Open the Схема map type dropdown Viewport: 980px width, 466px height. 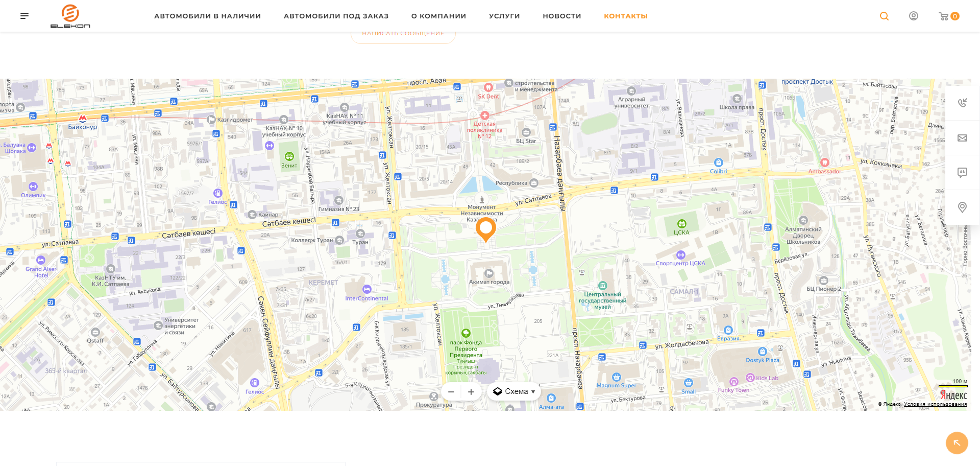pyautogui.click(x=514, y=392)
